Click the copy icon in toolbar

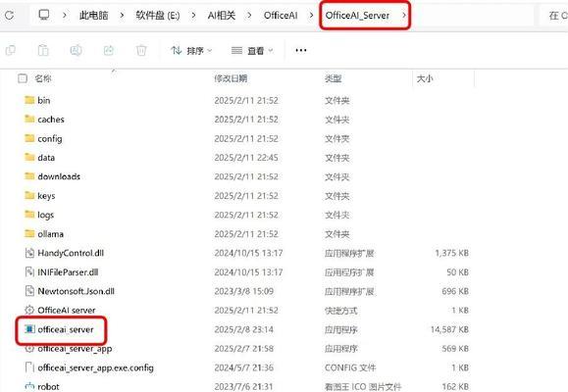tap(11, 50)
